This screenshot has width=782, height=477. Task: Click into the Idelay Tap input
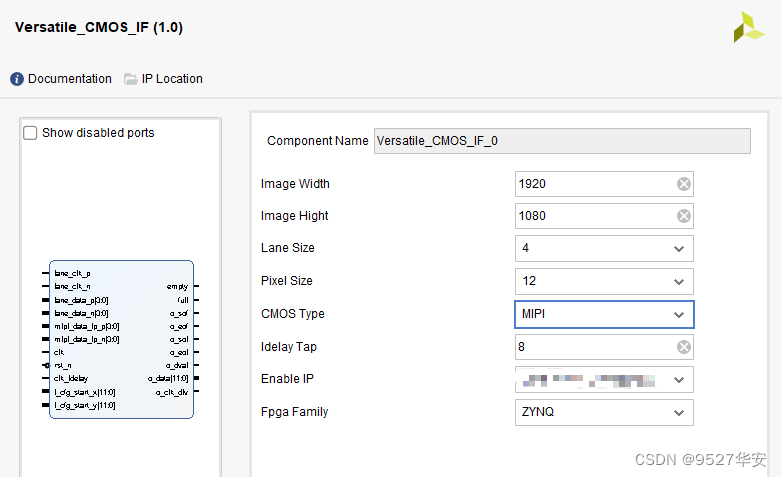[590, 347]
